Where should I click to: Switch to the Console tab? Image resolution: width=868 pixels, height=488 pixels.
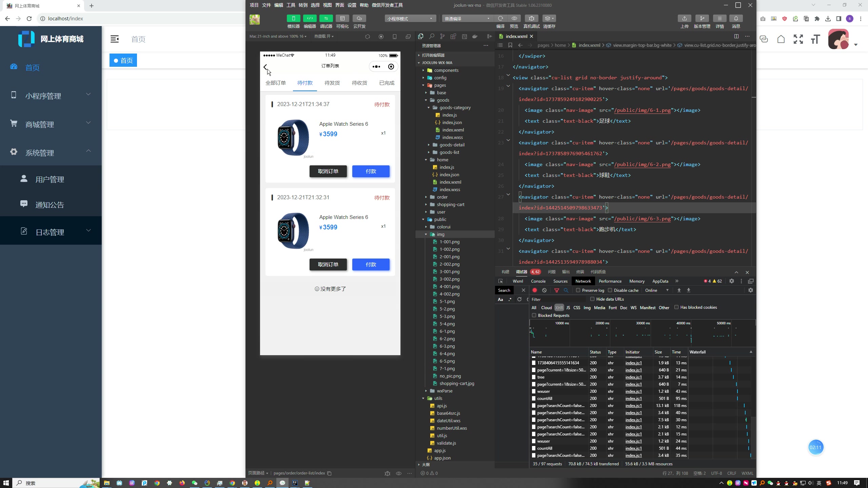click(x=538, y=281)
